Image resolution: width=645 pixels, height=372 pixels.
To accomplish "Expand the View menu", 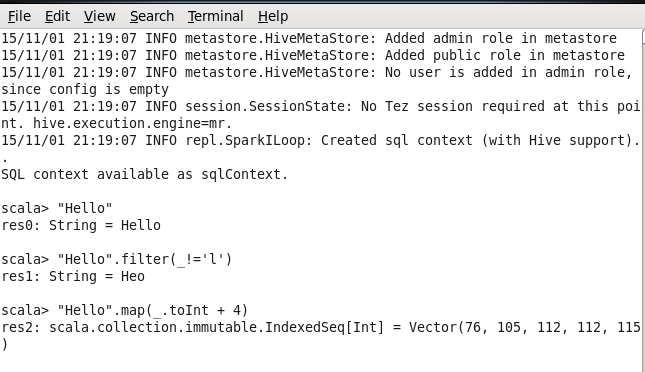I will (x=100, y=16).
